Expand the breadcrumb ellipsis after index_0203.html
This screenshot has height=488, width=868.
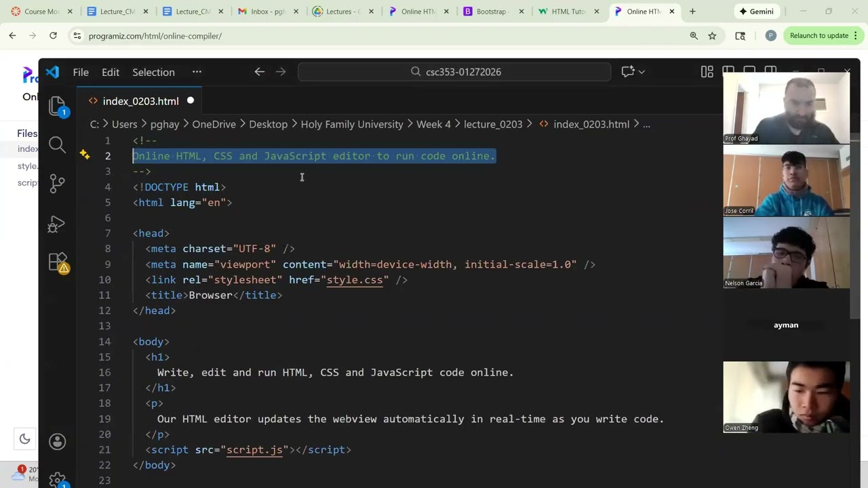coord(646,124)
